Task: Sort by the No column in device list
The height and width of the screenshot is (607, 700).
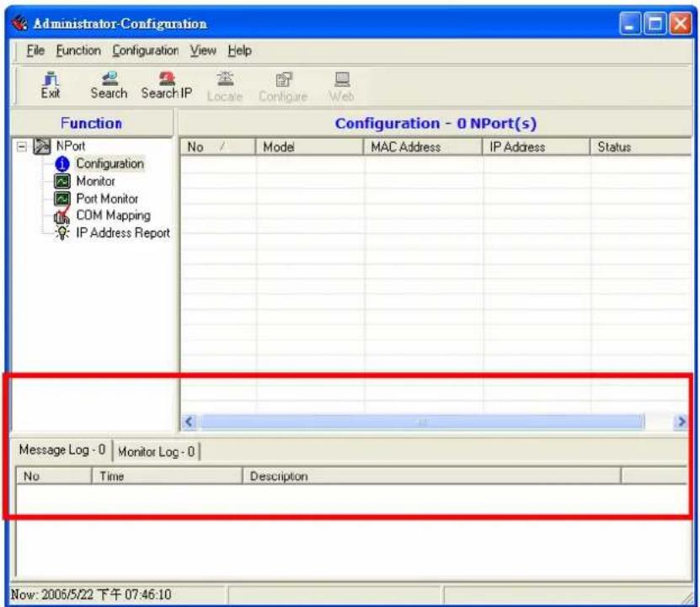Action: tap(218, 146)
